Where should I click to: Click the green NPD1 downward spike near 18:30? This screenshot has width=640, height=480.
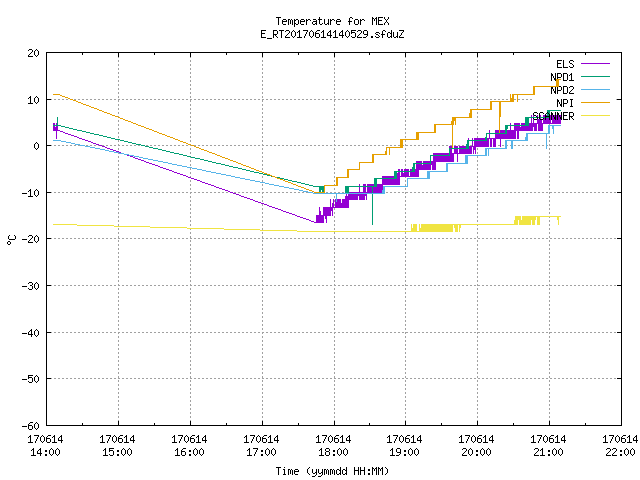[372, 208]
